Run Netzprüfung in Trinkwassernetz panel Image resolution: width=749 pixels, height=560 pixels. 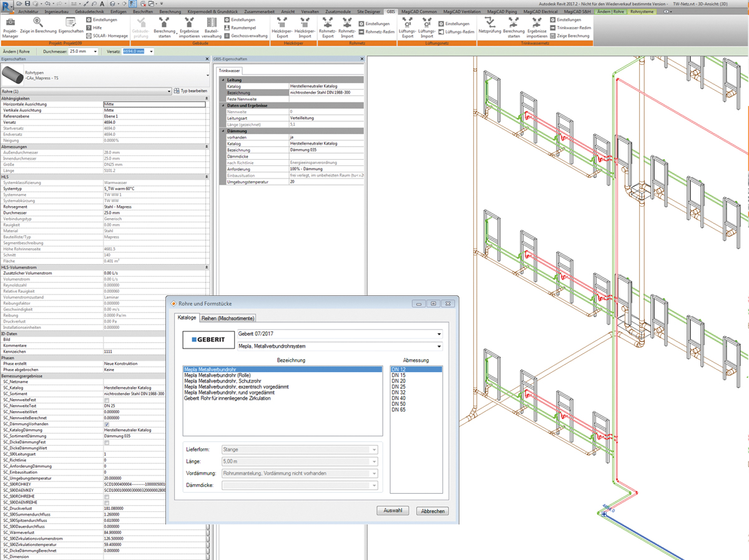pos(490,24)
